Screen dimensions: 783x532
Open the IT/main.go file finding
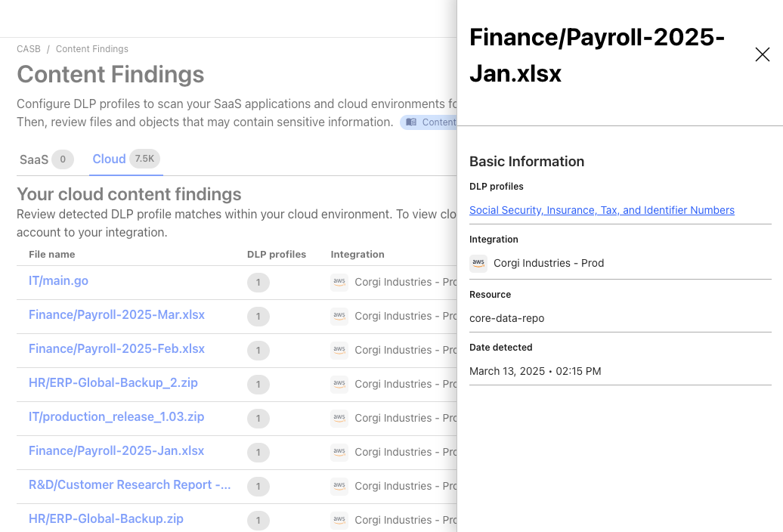tap(58, 280)
